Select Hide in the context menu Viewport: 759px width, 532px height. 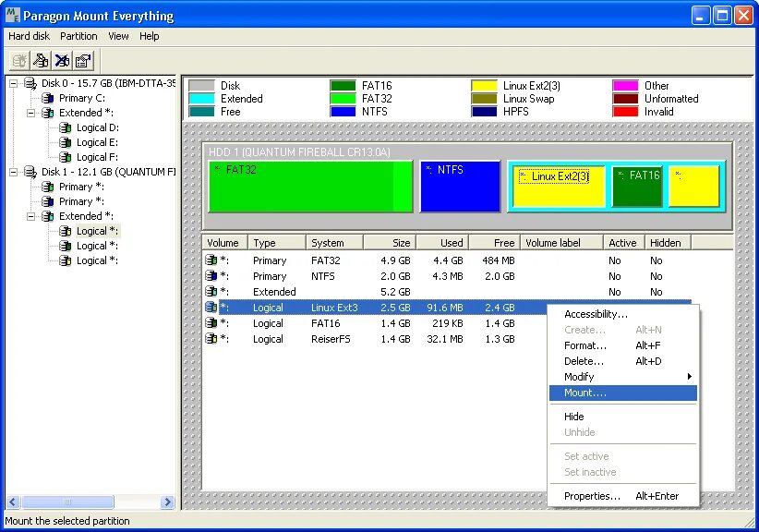pos(623,417)
